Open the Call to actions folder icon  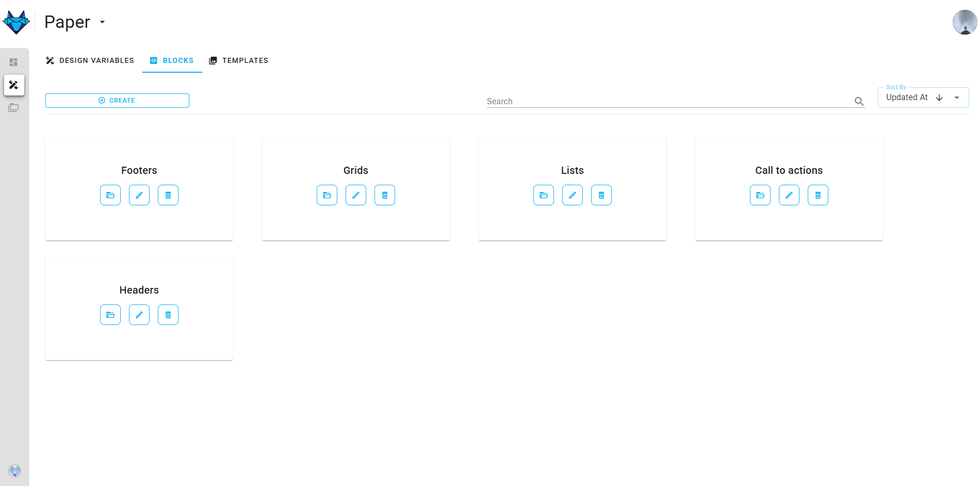pyautogui.click(x=760, y=195)
